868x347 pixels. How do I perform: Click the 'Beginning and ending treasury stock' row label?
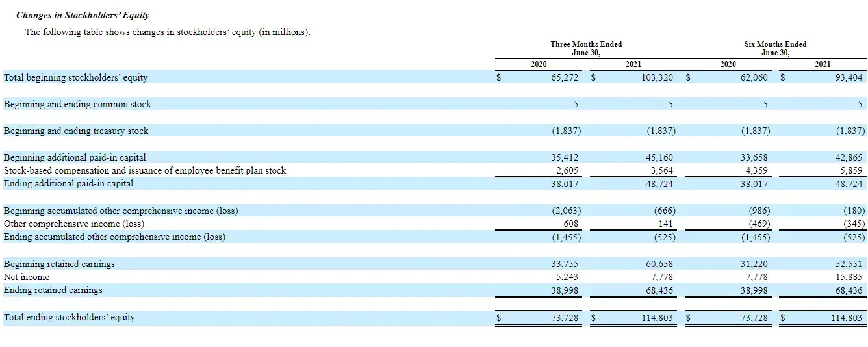[x=76, y=131]
